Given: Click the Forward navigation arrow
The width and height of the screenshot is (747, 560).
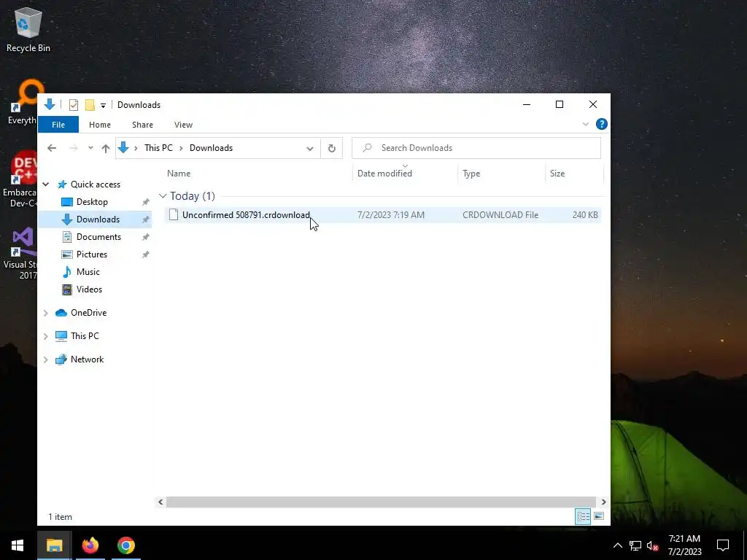Looking at the screenshot, I should [x=74, y=148].
